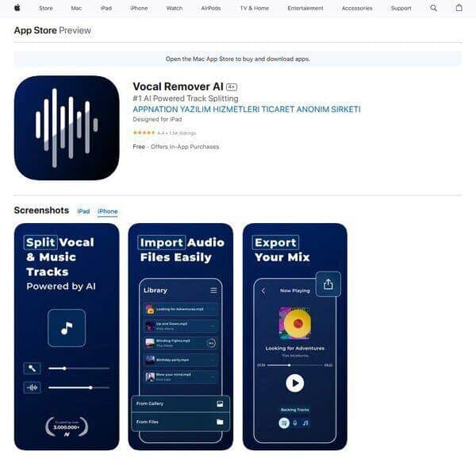The width and height of the screenshot is (476, 459).
Task: Open the Accessories menu
Action: pos(357,8)
